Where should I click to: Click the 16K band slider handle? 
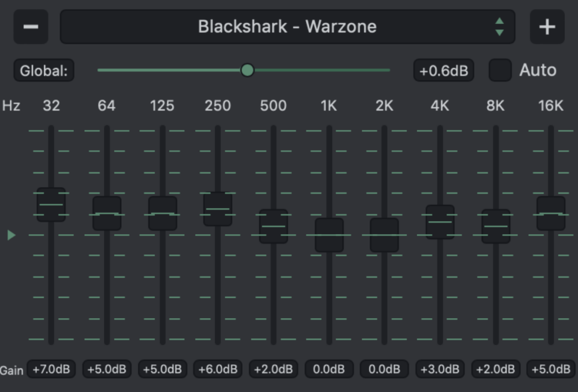(x=551, y=213)
